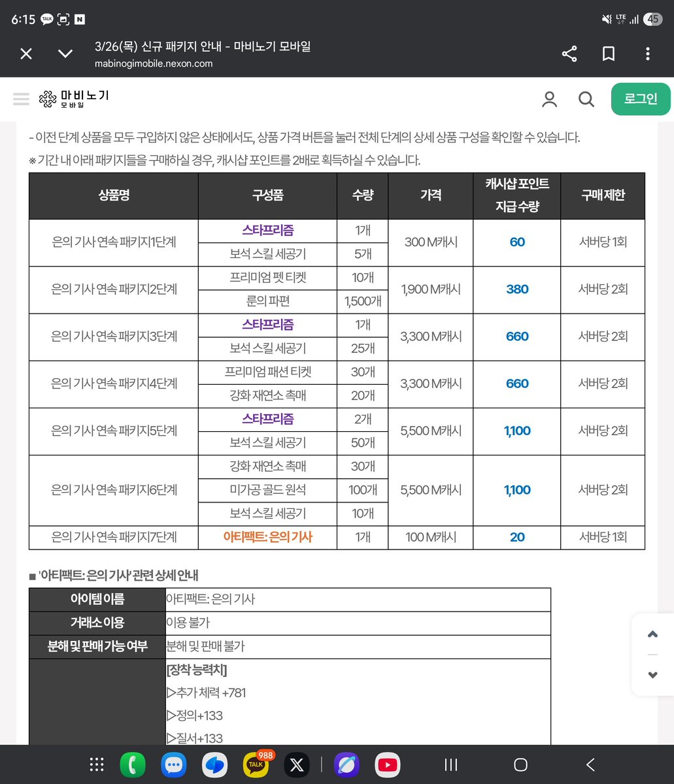Launch the YouTube app in dock

[x=388, y=764]
